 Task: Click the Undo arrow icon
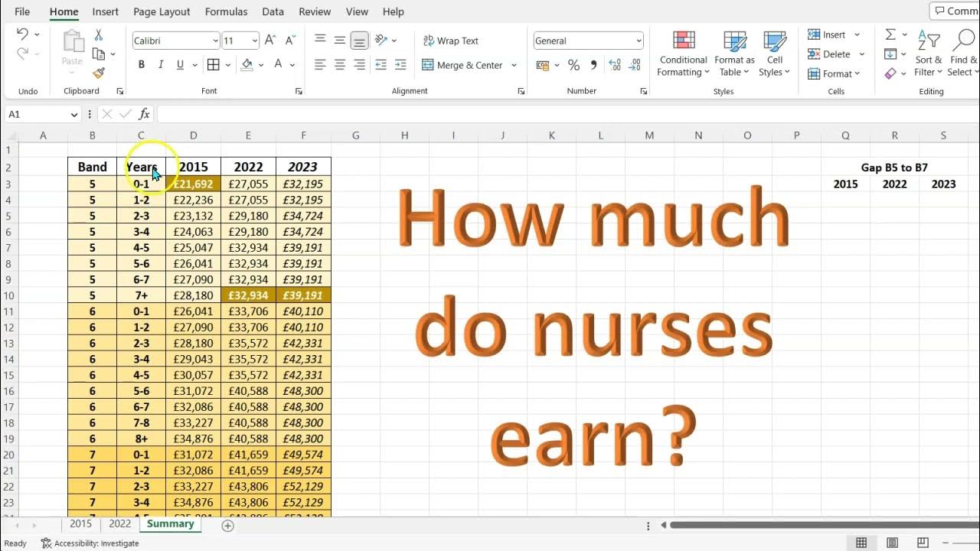(x=22, y=34)
